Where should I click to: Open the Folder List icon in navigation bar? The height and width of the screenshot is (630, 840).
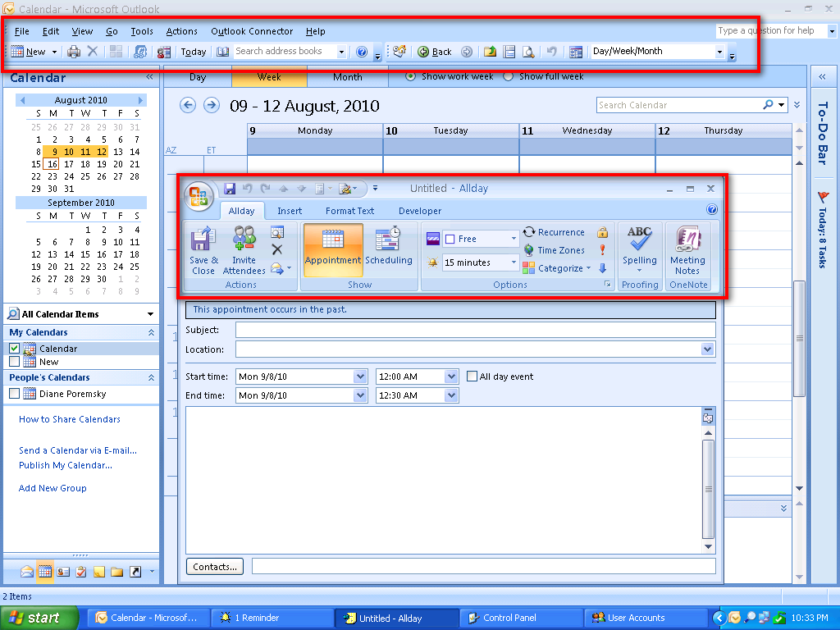pos(116,572)
